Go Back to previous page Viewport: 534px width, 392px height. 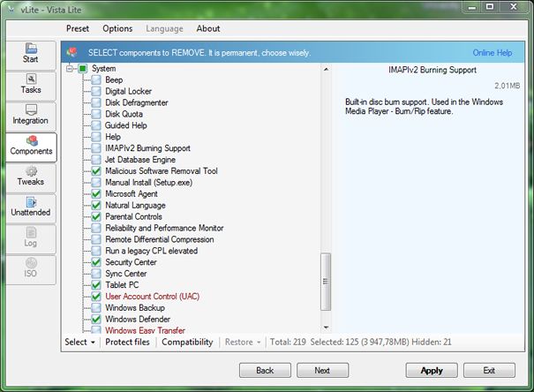pos(265,370)
